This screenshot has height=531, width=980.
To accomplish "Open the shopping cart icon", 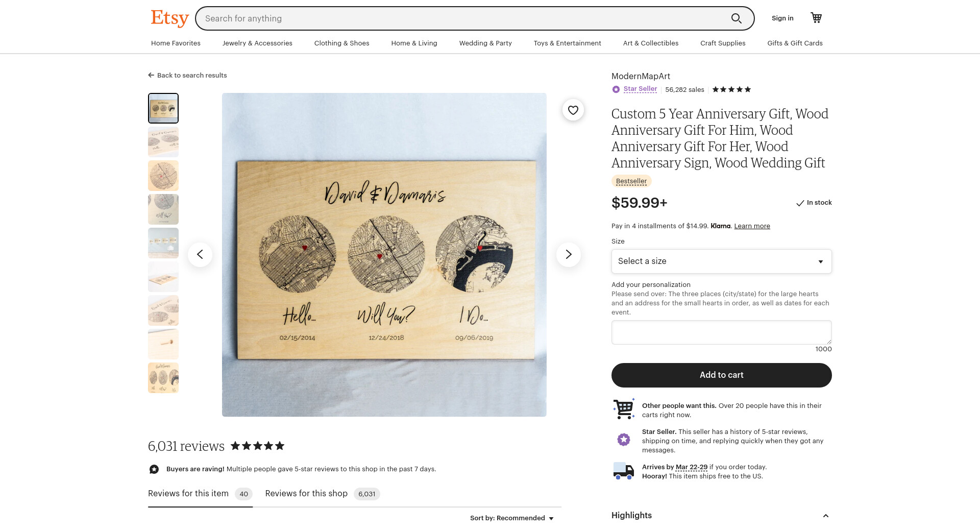I will coord(816,18).
